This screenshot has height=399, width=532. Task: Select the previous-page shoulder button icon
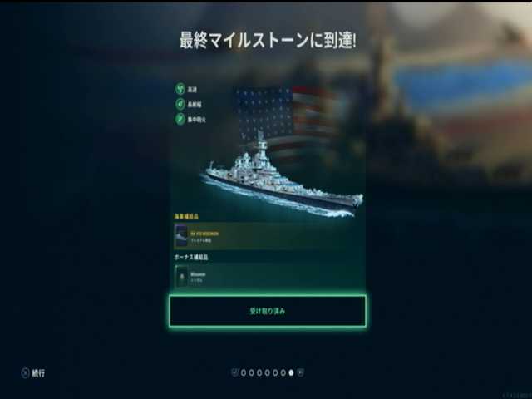234,372
